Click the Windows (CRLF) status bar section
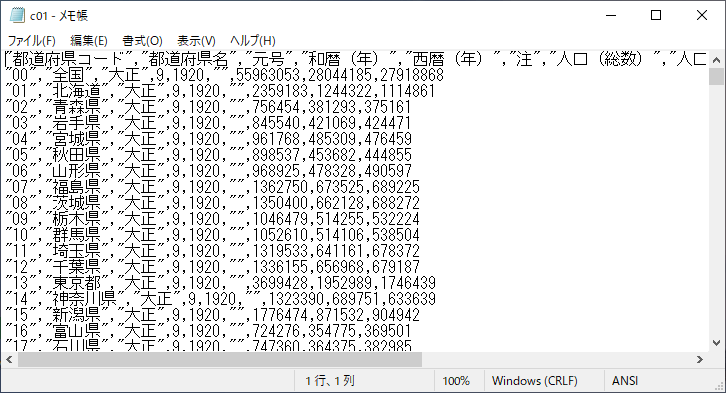This screenshot has height=393, width=726. [x=535, y=381]
